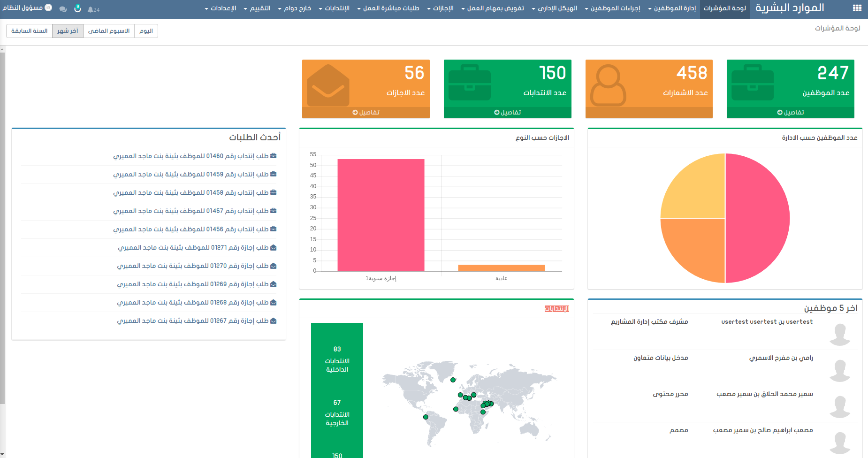Expand the 'إدارة الموظفين' dropdown menu

coord(672,8)
